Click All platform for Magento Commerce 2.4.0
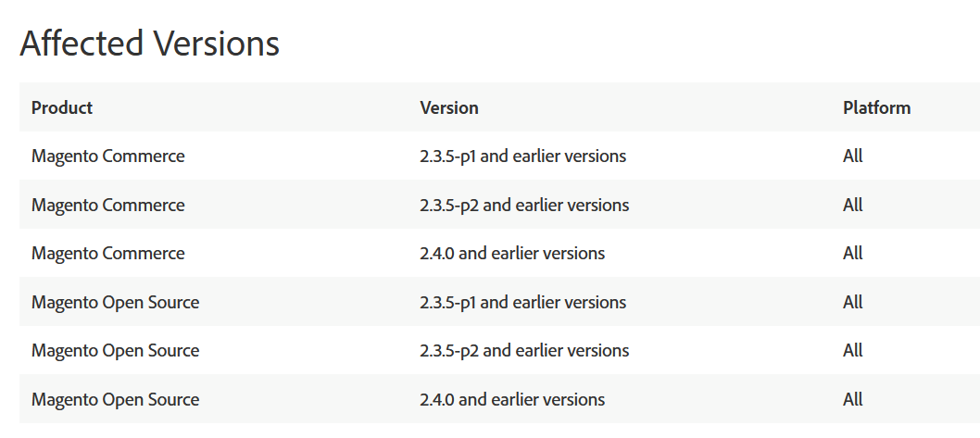The width and height of the screenshot is (980, 438). tap(852, 253)
